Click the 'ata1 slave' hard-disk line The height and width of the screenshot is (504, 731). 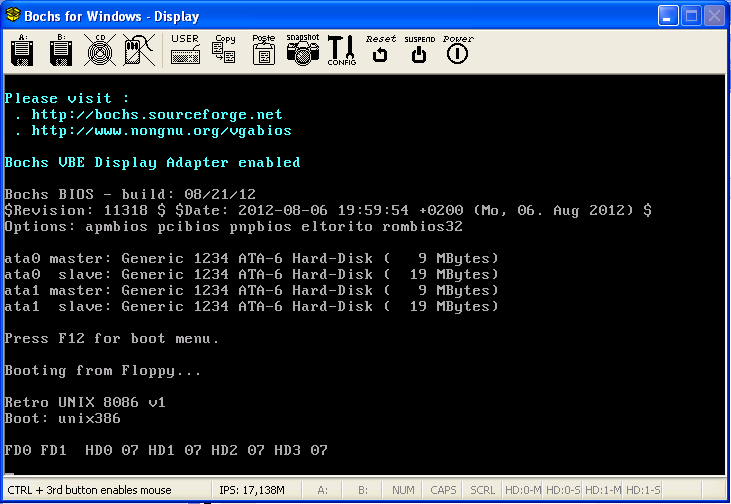[x=251, y=306]
